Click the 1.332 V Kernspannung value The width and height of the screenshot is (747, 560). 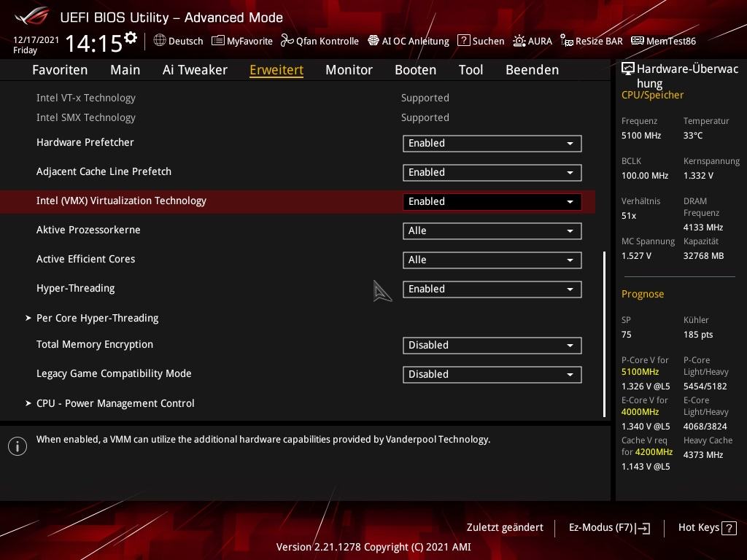tap(698, 176)
